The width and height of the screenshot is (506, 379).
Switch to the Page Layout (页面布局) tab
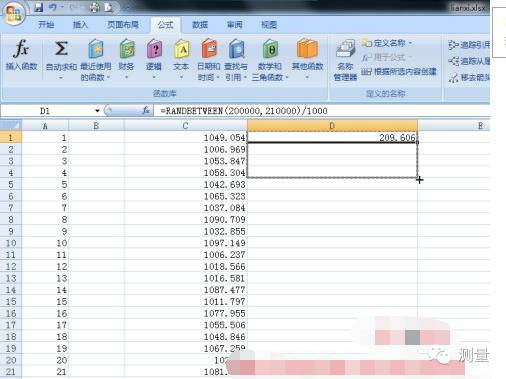(123, 25)
